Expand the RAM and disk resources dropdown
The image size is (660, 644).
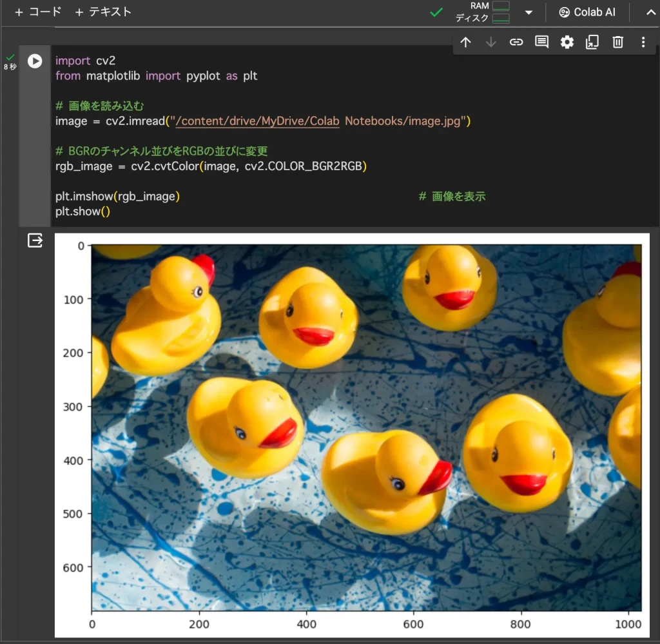(x=529, y=12)
